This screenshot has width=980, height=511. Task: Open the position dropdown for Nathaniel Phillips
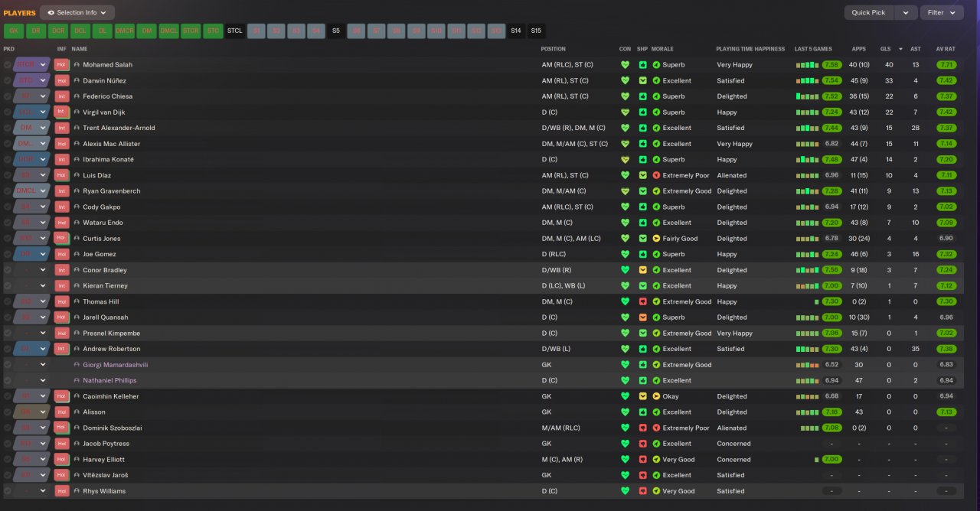click(x=31, y=380)
